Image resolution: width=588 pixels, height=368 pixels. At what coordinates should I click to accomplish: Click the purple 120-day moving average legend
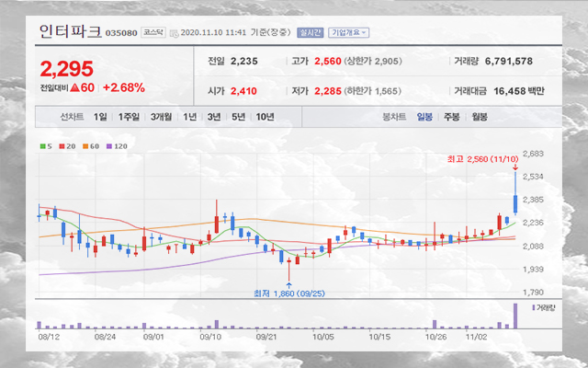pyautogui.click(x=117, y=146)
